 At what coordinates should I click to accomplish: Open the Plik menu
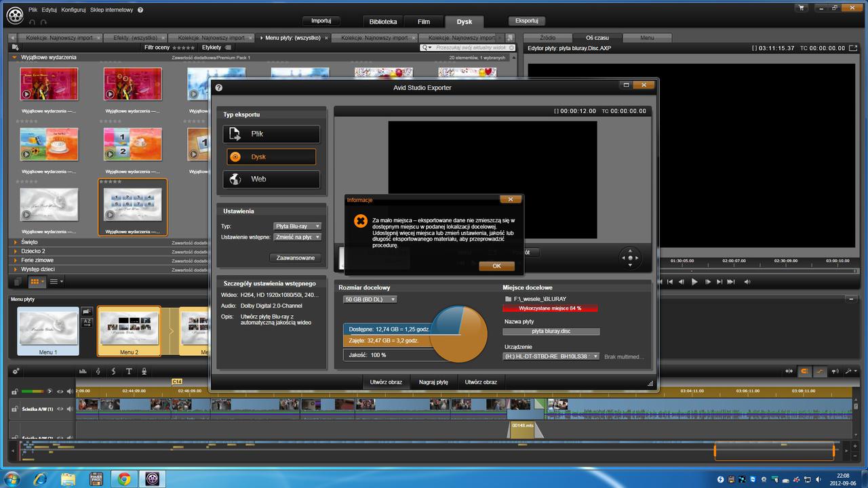click(33, 10)
